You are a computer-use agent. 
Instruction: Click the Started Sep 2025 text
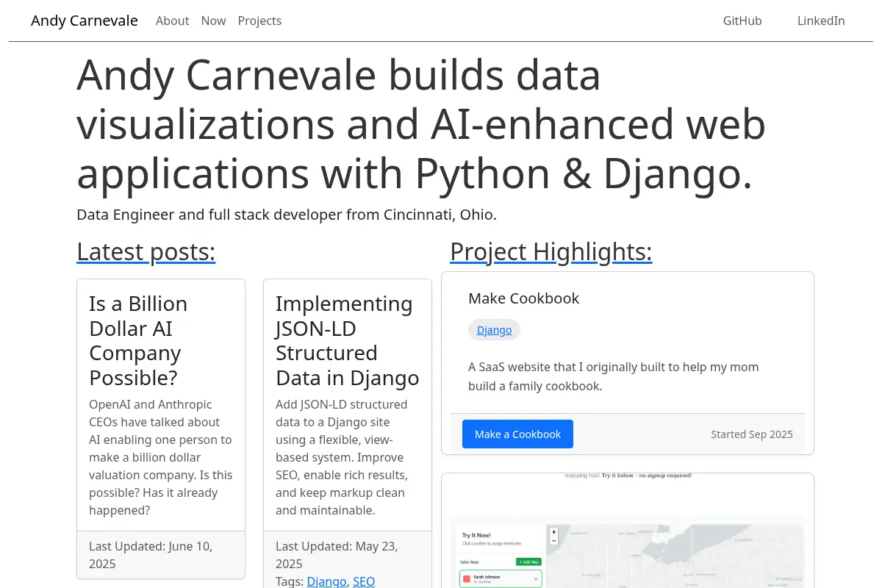tap(752, 434)
